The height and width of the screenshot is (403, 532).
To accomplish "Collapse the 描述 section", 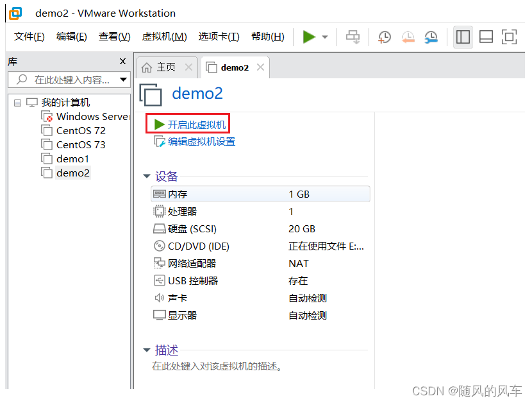I will tap(147, 350).
